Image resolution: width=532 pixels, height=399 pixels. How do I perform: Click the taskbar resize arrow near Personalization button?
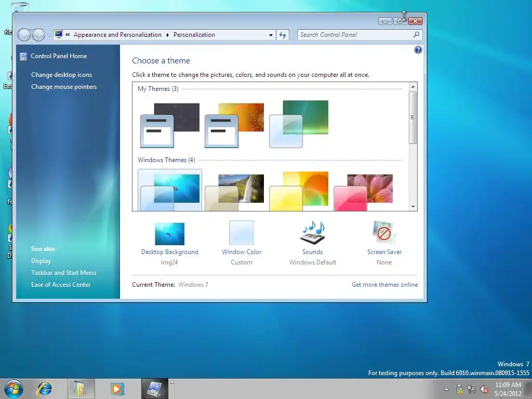tap(172, 382)
